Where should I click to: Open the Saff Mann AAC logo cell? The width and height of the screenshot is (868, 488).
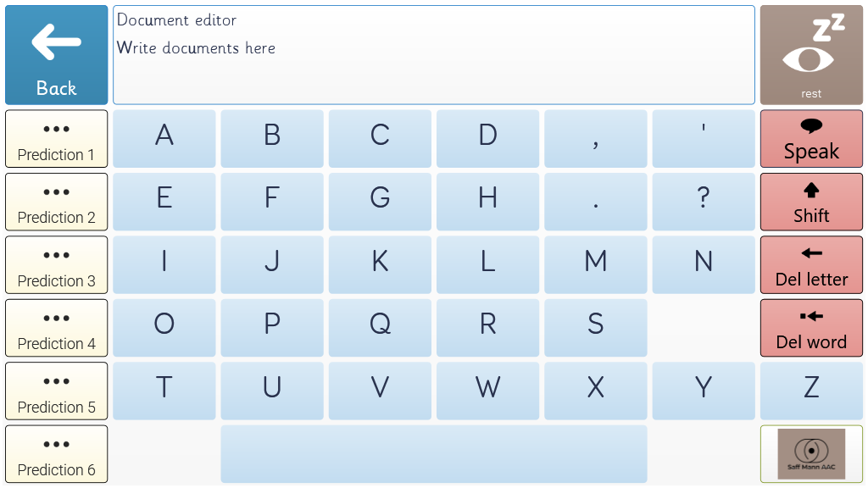click(x=811, y=454)
